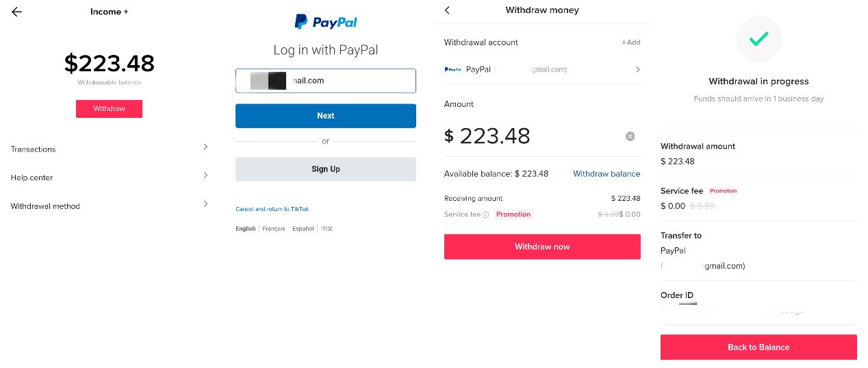Click the PayPal Sign Up button
The width and height of the screenshot is (868, 368).
(x=326, y=169)
